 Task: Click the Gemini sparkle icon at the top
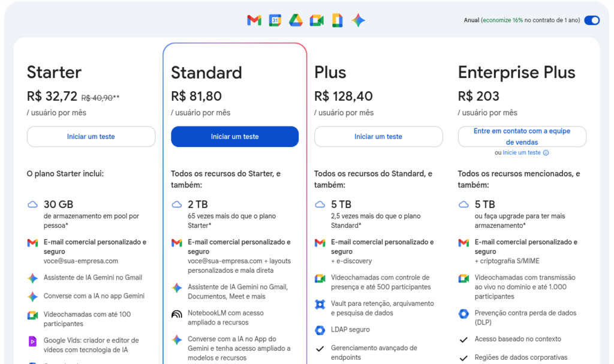point(358,20)
